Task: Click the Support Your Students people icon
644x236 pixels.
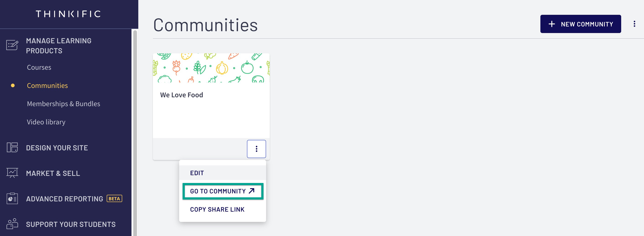Action: click(12, 224)
